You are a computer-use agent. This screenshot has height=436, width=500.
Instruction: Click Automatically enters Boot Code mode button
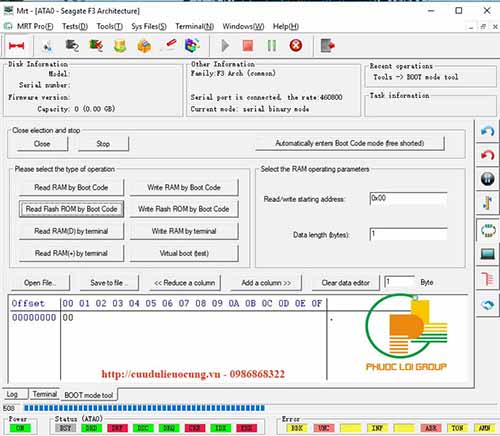(350, 143)
